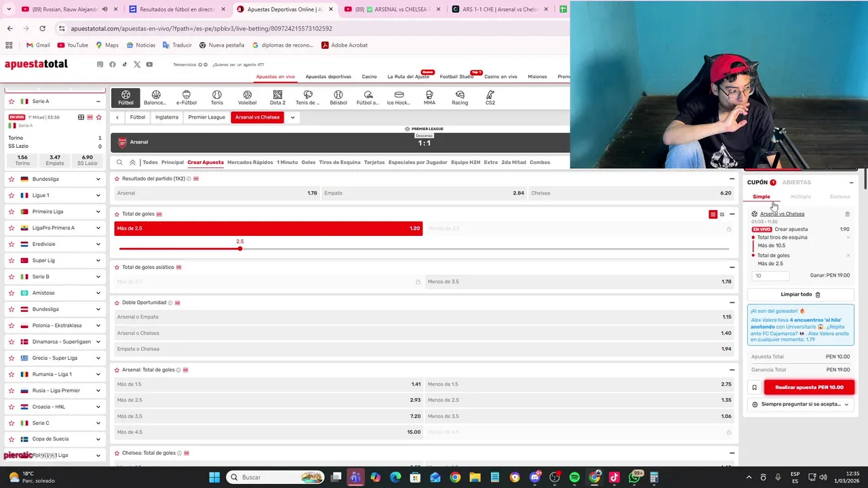Switch to the Tiros de Esquina tab
Image resolution: width=868 pixels, height=488 pixels.
click(x=340, y=163)
